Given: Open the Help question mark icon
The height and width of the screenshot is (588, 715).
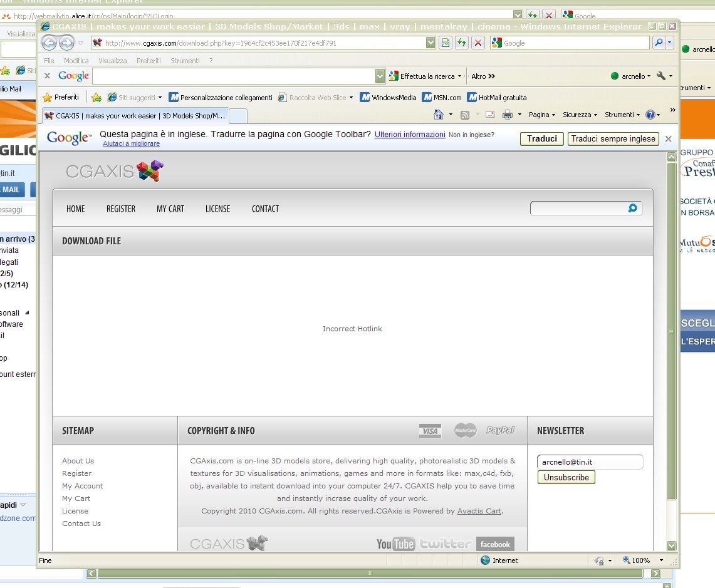Looking at the screenshot, I should [650, 115].
